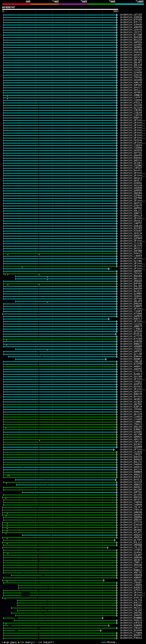The image size is (146, 644).
Task: Select hit label UniRef100_C0Z2G7
Action: [x=131, y=70]
